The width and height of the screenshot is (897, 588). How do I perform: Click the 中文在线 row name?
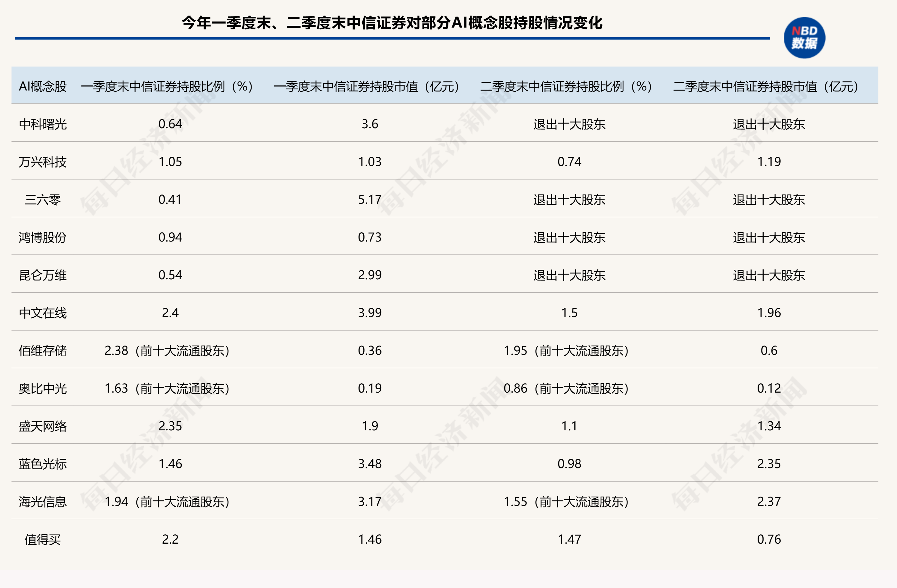click(43, 313)
